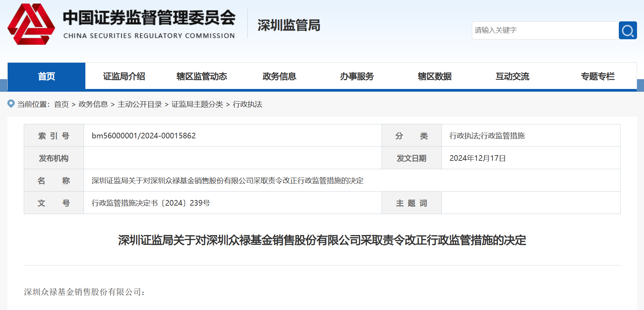Click the 中国证券监督管理委员会 header title

click(149, 18)
